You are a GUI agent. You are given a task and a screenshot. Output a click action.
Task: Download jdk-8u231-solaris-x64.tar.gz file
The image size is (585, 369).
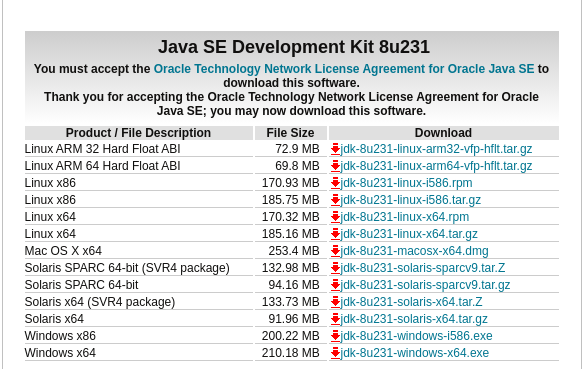click(414, 319)
